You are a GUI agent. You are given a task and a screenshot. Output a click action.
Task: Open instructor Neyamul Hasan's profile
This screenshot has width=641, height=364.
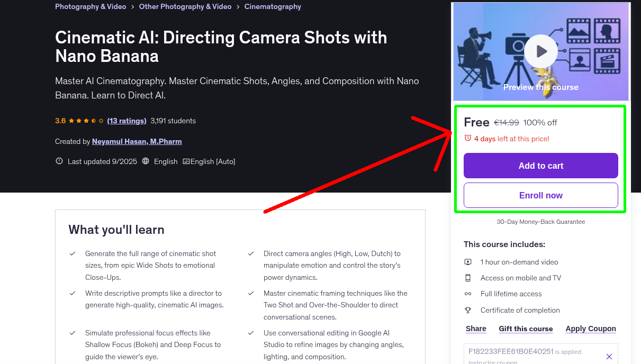tap(137, 141)
